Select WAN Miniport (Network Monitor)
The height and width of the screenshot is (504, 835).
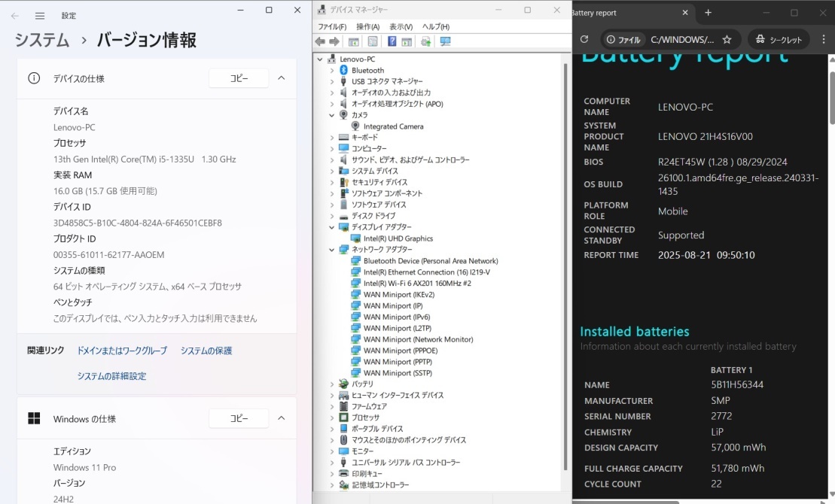click(x=418, y=339)
